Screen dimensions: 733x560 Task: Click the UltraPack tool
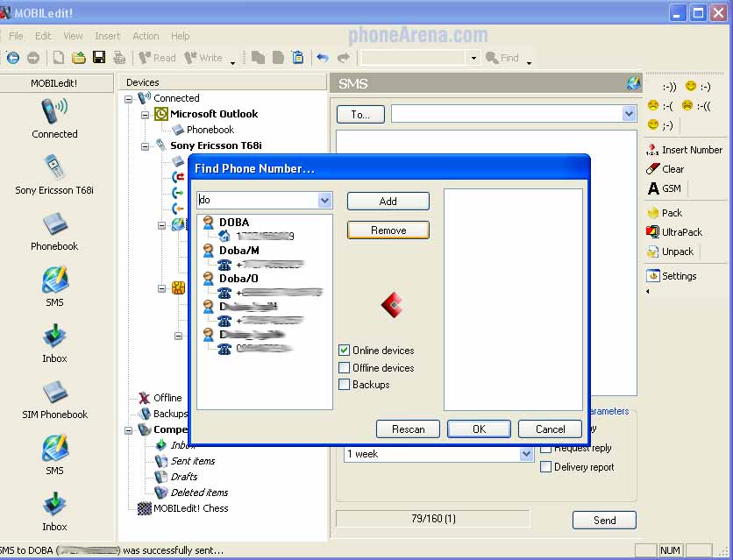tap(674, 232)
